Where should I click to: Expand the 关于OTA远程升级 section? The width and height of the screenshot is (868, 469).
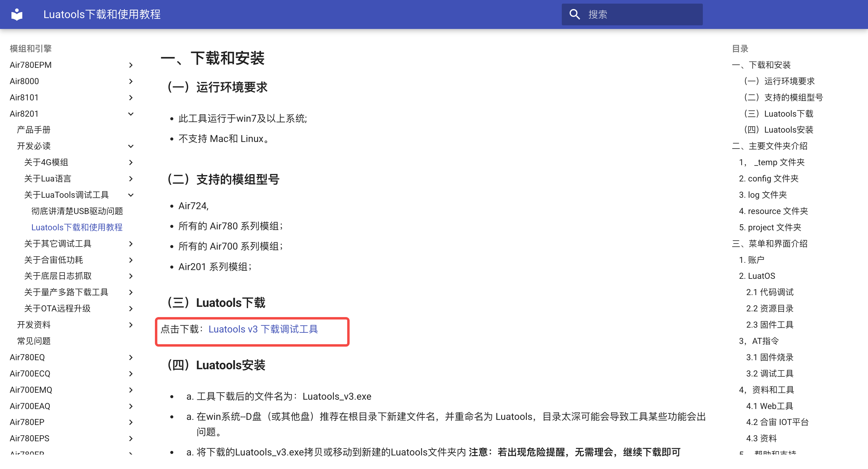[131, 308]
